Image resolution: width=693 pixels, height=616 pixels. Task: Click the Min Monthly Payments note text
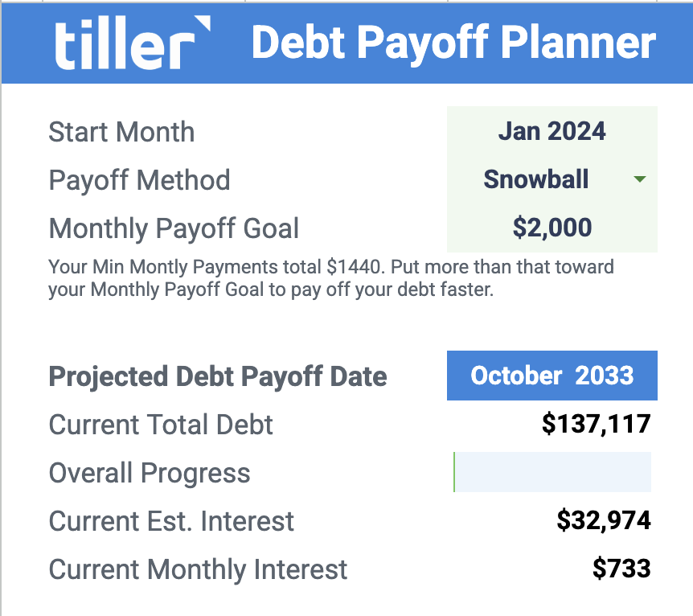coord(331,278)
